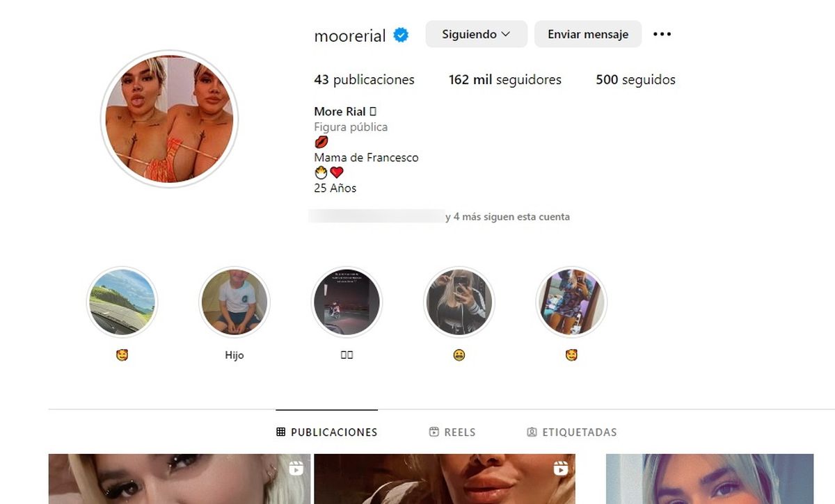835x504 pixels.
Task: Select the PUBLICACIONES tab
Action: (x=327, y=432)
